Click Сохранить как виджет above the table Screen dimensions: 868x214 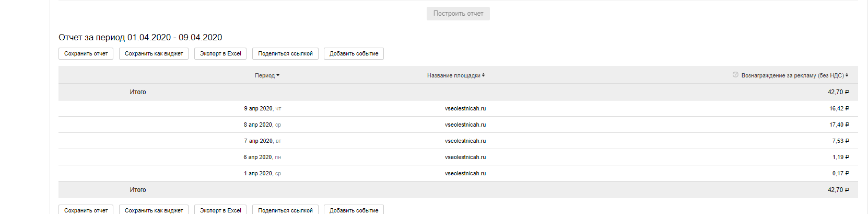tap(154, 53)
